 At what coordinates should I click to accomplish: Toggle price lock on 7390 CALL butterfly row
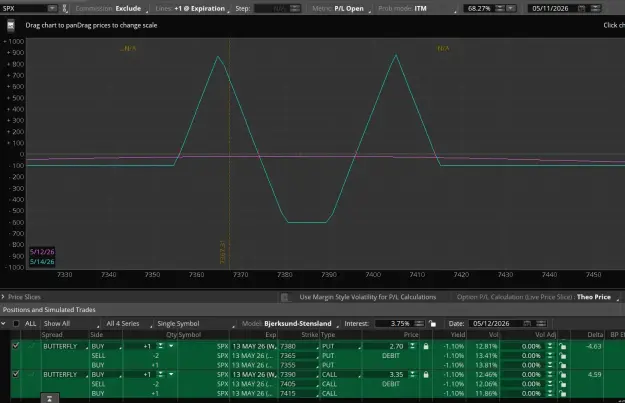[426, 374]
